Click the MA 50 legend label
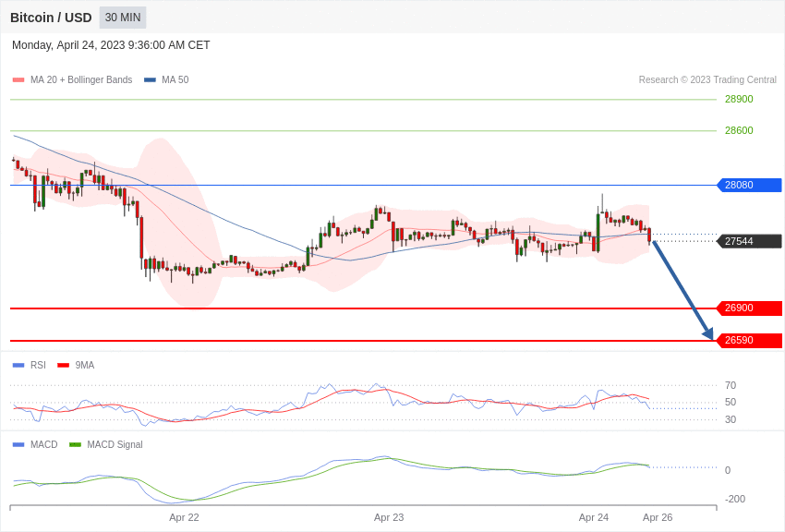 click(x=175, y=79)
